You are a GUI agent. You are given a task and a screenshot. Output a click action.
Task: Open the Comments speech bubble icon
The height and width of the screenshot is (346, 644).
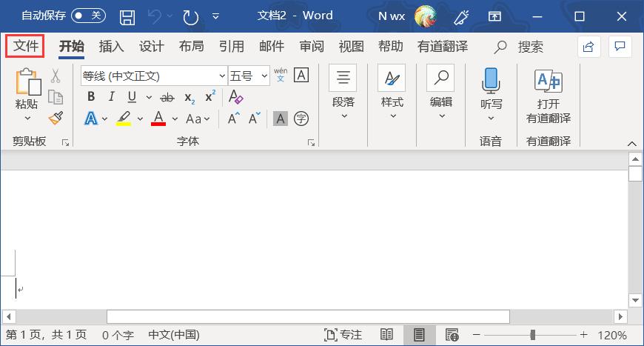tap(620, 47)
